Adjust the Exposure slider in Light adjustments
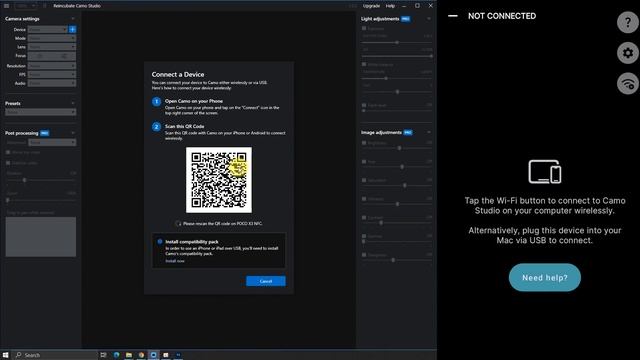640x360 pixels. [x=397, y=42]
